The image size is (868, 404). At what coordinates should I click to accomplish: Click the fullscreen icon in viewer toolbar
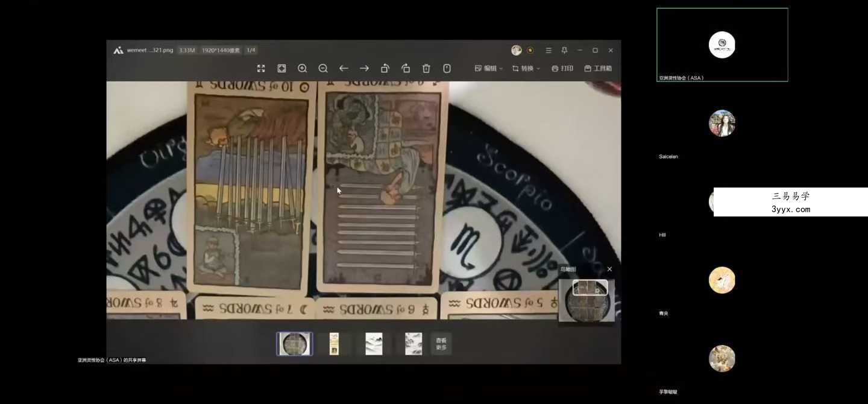pos(261,68)
